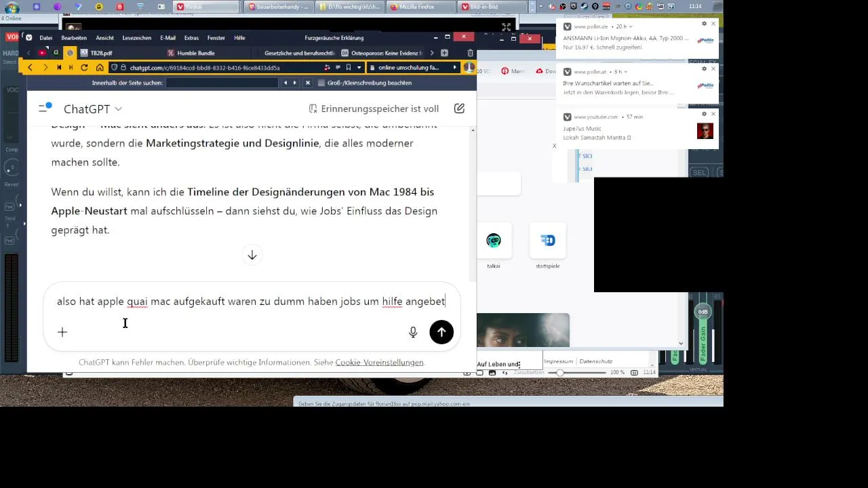The width and height of the screenshot is (868, 488).
Task: Attach a file with plus button
Action: click(x=62, y=332)
